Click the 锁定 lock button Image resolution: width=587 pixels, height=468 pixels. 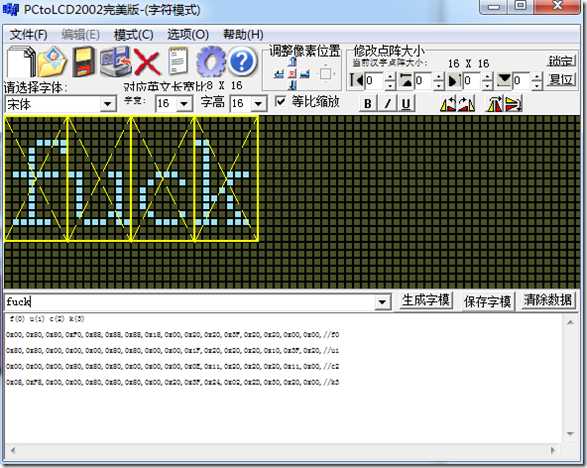pos(561,61)
